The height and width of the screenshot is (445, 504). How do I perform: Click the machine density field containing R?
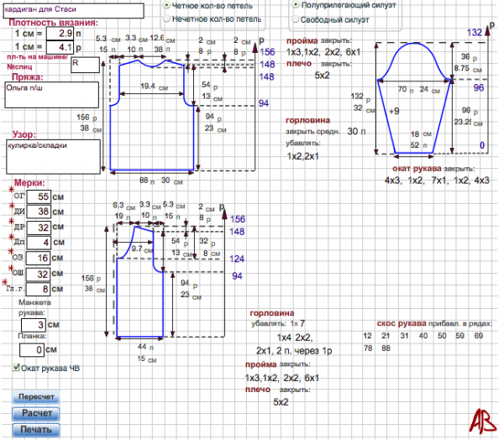[x=86, y=65]
